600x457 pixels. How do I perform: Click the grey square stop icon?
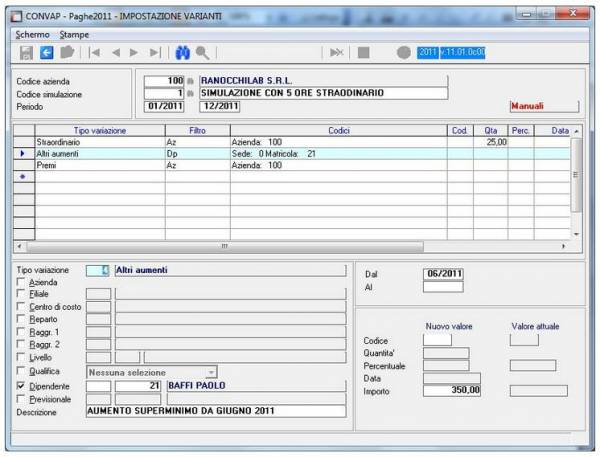click(363, 52)
